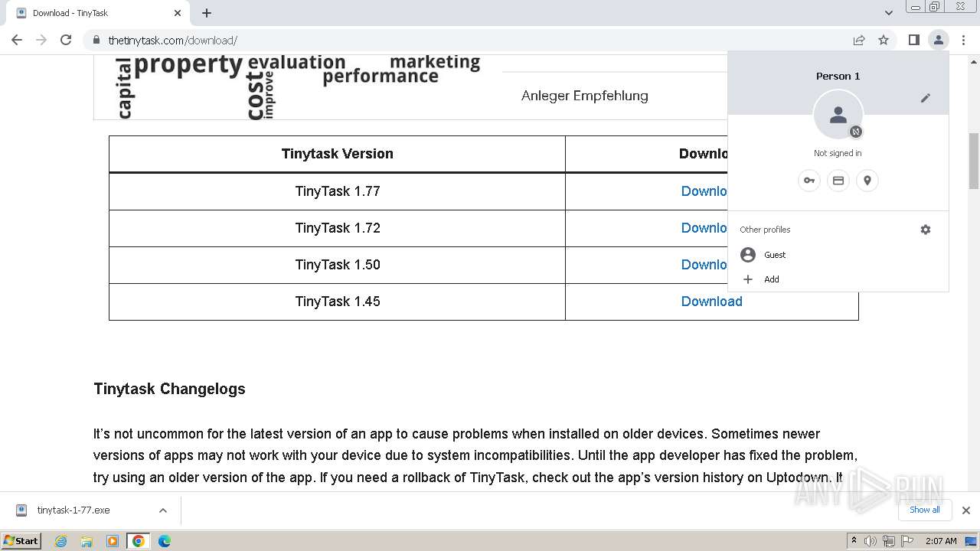Open the Windows Start menu
Viewport: 980px width, 551px height.
(x=21, y=541)
